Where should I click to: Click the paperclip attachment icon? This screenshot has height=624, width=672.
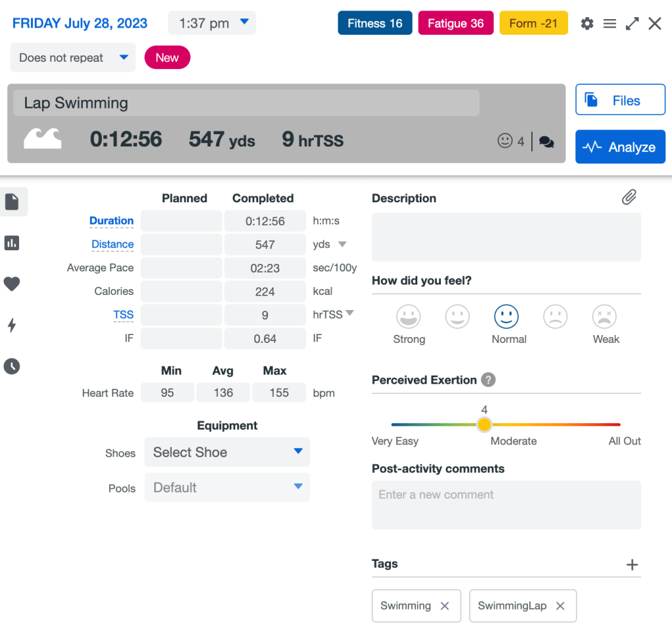point(629,197)
